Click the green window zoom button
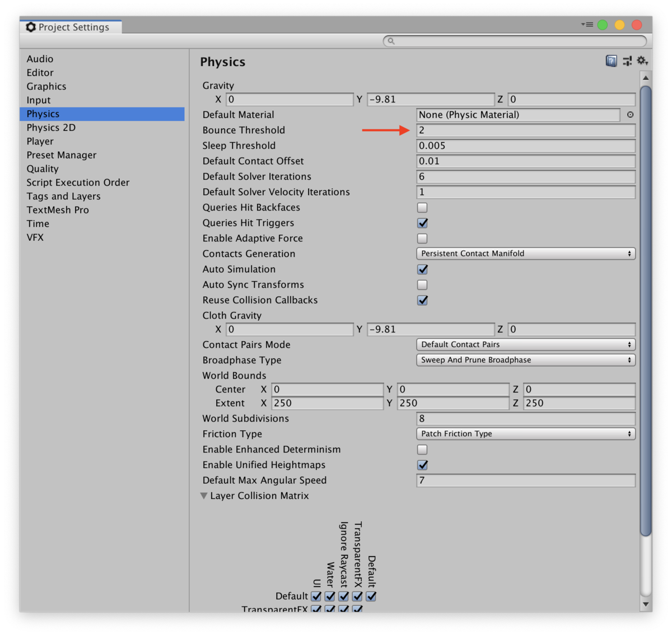 coord(603,25)
